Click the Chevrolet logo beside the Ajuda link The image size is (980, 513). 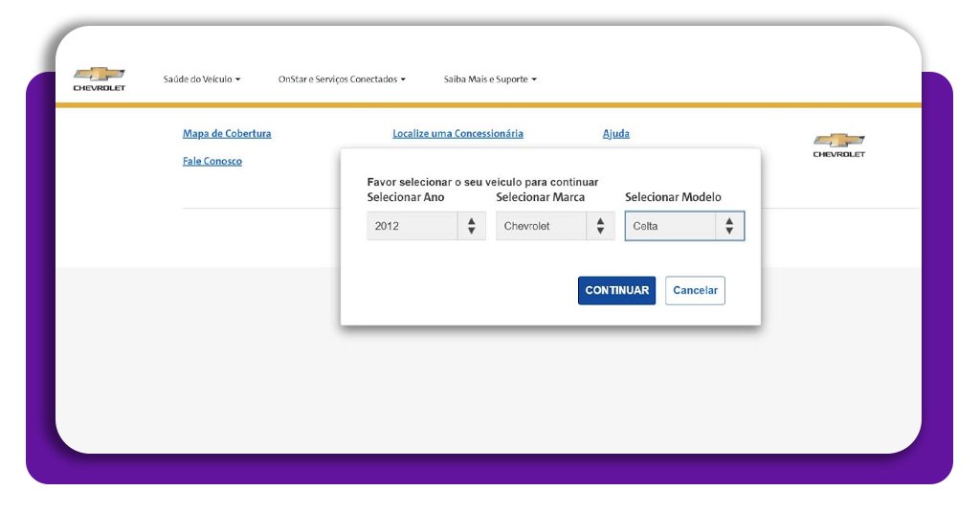click(838, 145)
